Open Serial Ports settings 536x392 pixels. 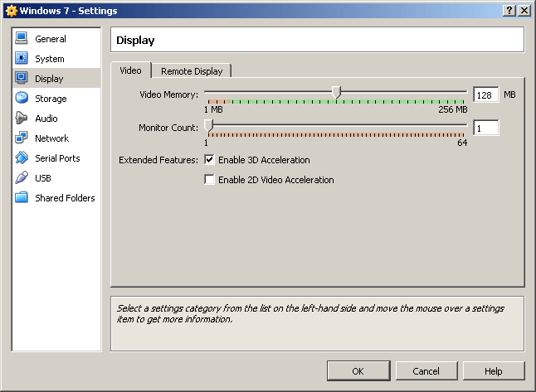point(56,157)
